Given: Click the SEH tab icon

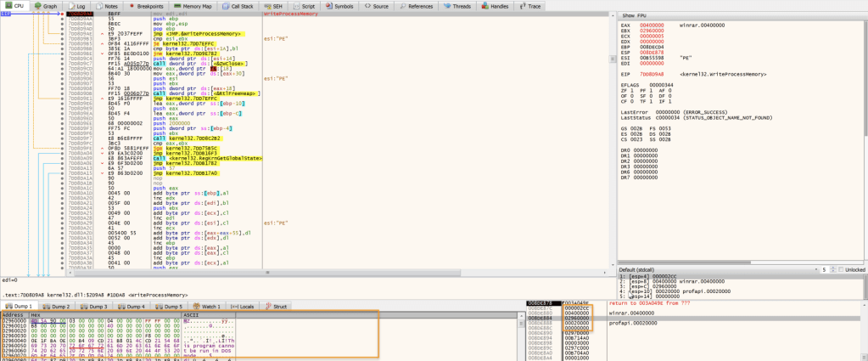Looking at the screenshot, I should click(x=266, y=6).
